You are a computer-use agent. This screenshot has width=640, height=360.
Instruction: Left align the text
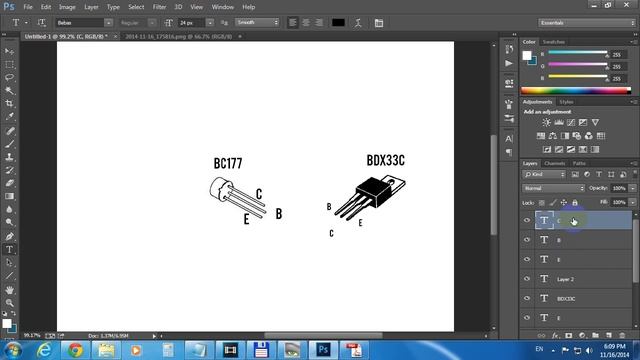293,23
